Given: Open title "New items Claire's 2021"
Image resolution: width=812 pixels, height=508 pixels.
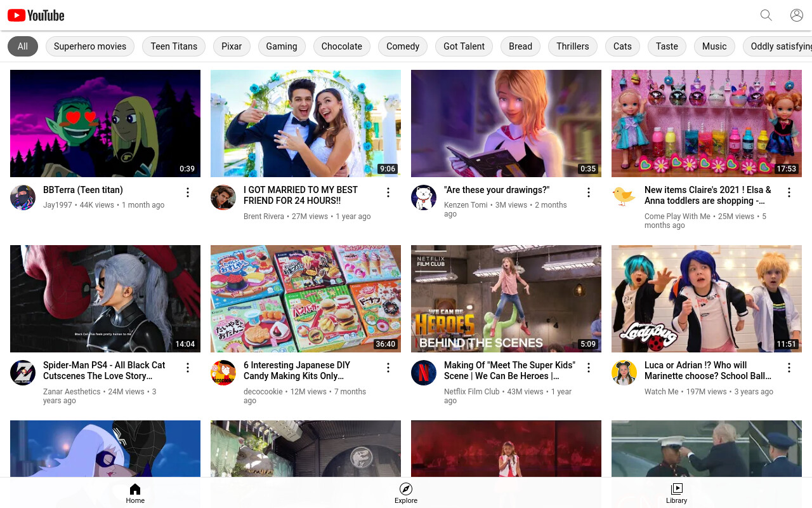Looking at the screenshot, I should (708, 195).
